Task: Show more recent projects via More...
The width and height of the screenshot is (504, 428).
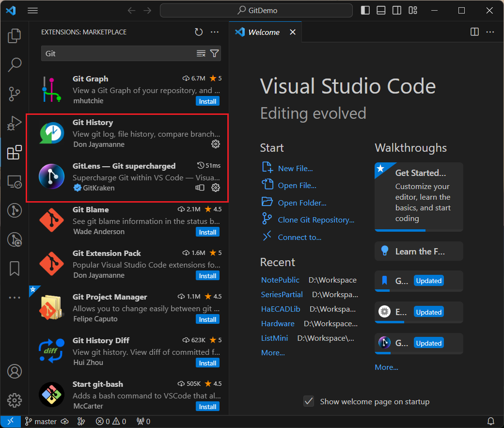Action: coord(273,353)
